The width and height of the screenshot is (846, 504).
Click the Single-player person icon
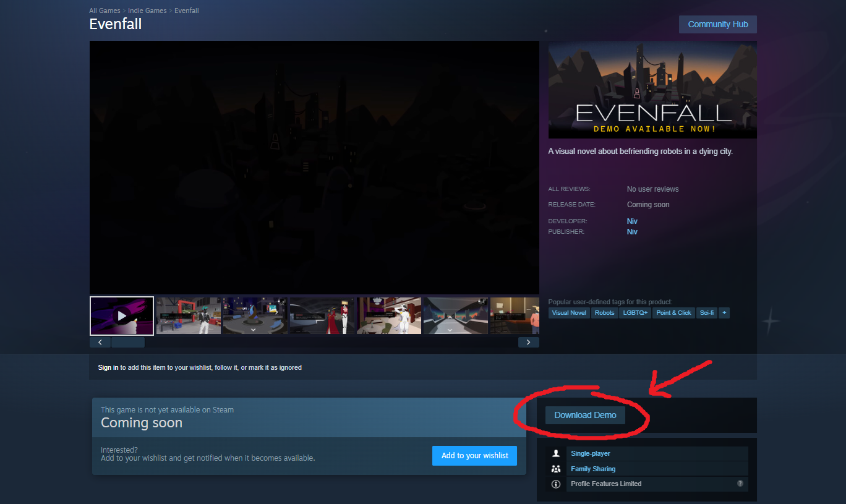pyautogui.click(x=556, y=453)
